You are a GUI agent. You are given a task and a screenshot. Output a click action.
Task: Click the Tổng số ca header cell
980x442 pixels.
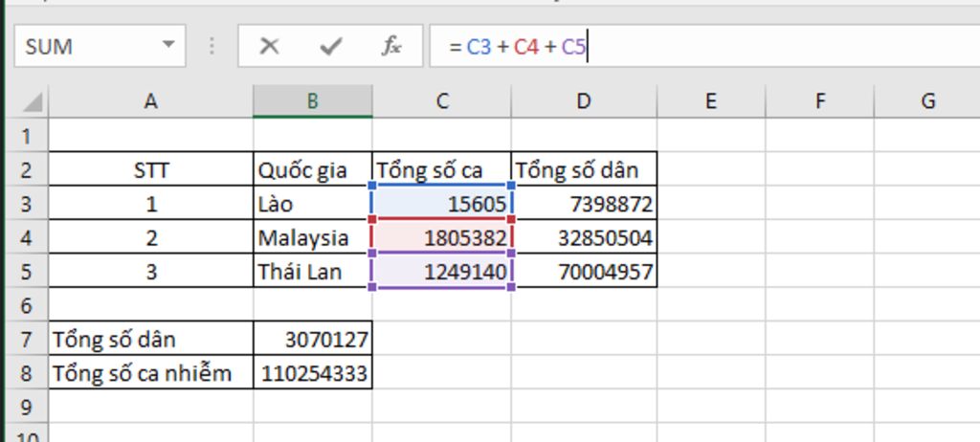click(442, 168)
